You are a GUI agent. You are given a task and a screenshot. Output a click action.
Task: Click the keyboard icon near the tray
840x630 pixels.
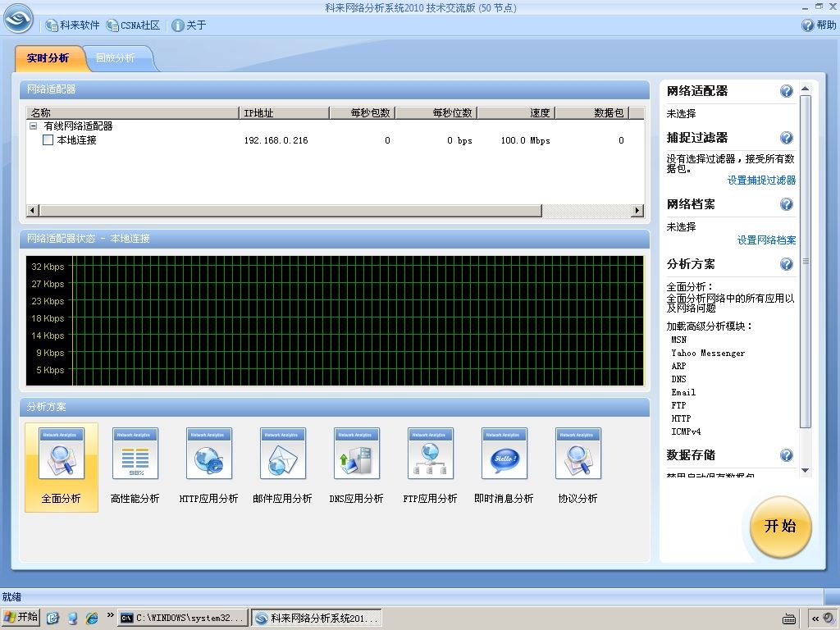click(788, 619)
